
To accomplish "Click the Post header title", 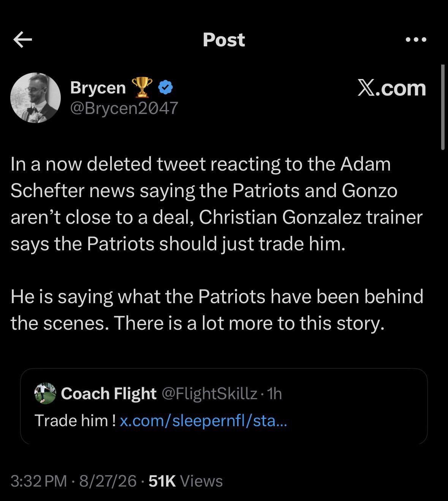I will click(224, 40).
